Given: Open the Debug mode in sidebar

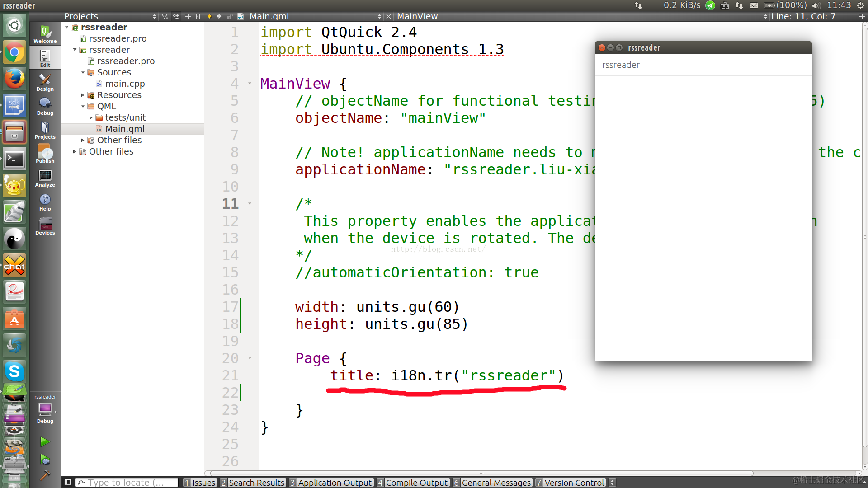Looking at the screenshot, I should point(45,106).
